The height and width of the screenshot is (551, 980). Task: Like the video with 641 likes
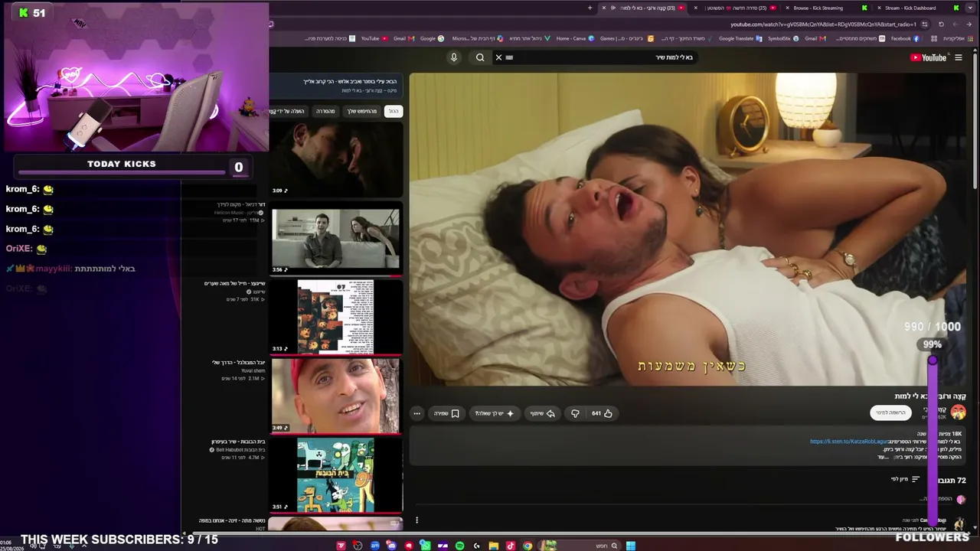603,413
